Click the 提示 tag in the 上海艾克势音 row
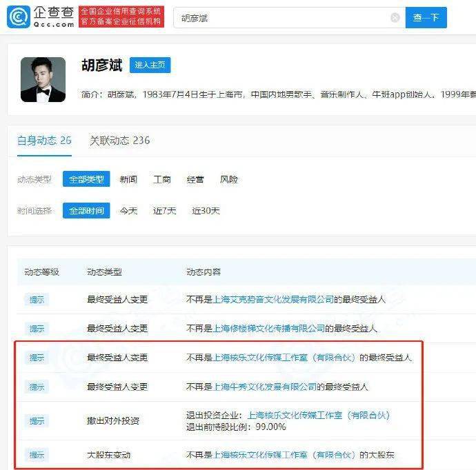476x470 pixels. (x=37, y=300)
